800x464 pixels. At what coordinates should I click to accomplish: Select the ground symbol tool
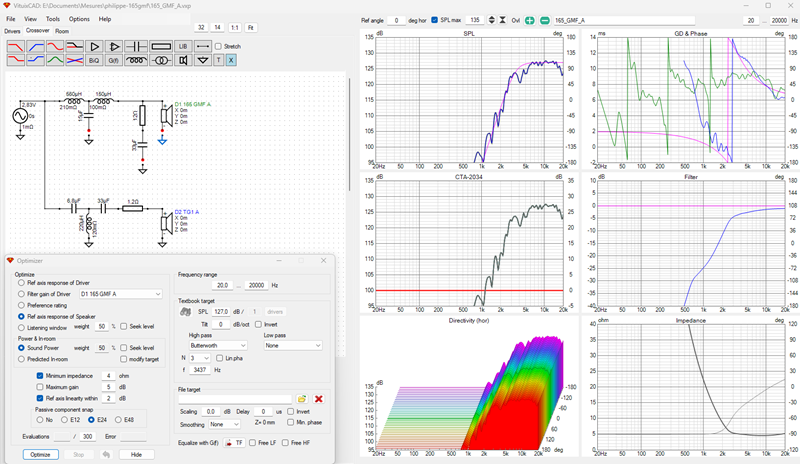click(203, 60)
